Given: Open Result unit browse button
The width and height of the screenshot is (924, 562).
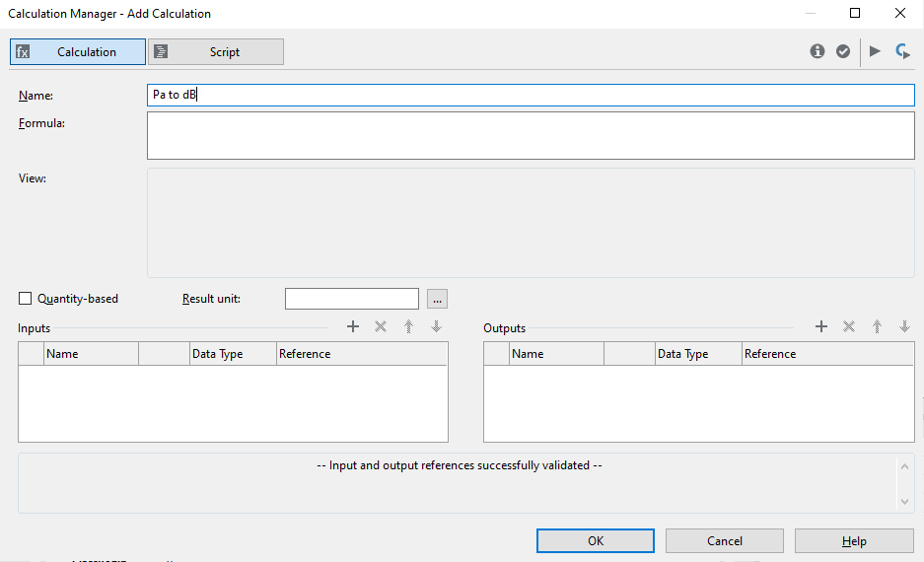Looking at the screenshot, I should (437, 299).
